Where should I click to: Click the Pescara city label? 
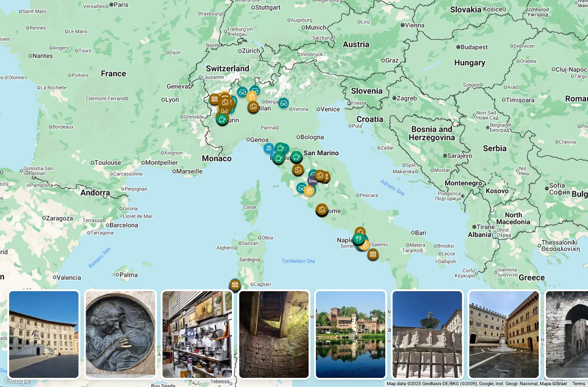tap(369, 195)
